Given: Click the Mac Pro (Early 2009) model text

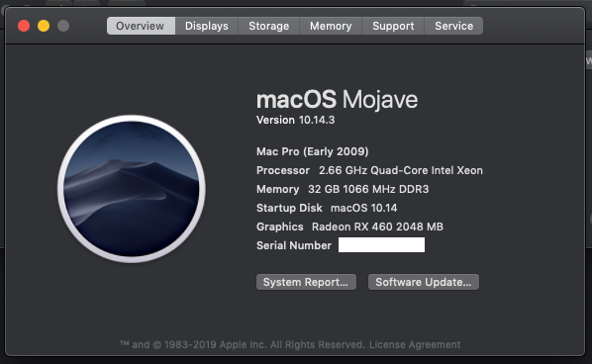Looking at the screenshot, I should point(312,151).
